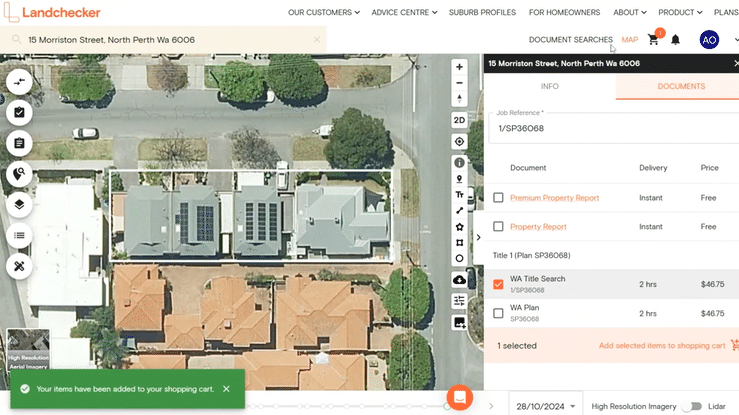Viewport: 739px width, 415px height.
Task: Open the AO user avatar menu
Action: [709, 40]
